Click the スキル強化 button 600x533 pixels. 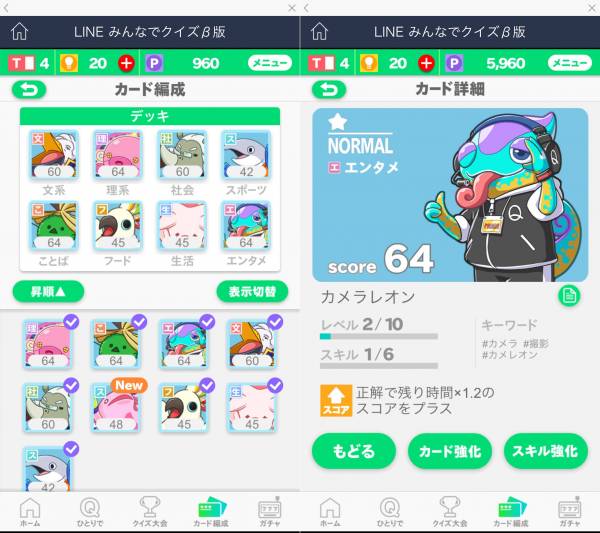(x=545, y=452)
